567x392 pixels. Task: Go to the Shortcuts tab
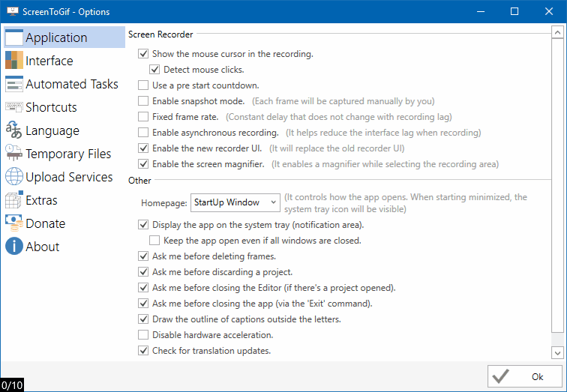[x=64, y=107]
